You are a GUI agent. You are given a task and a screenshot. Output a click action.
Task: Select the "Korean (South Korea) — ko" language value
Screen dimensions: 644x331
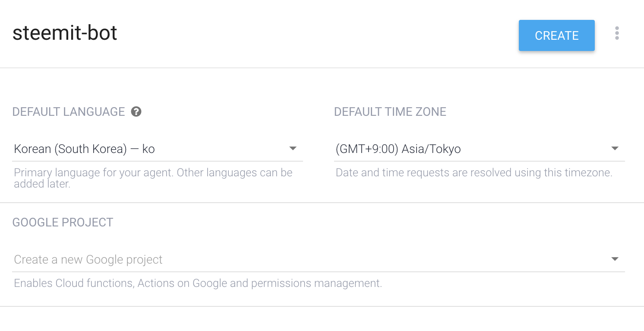[85, 149]
